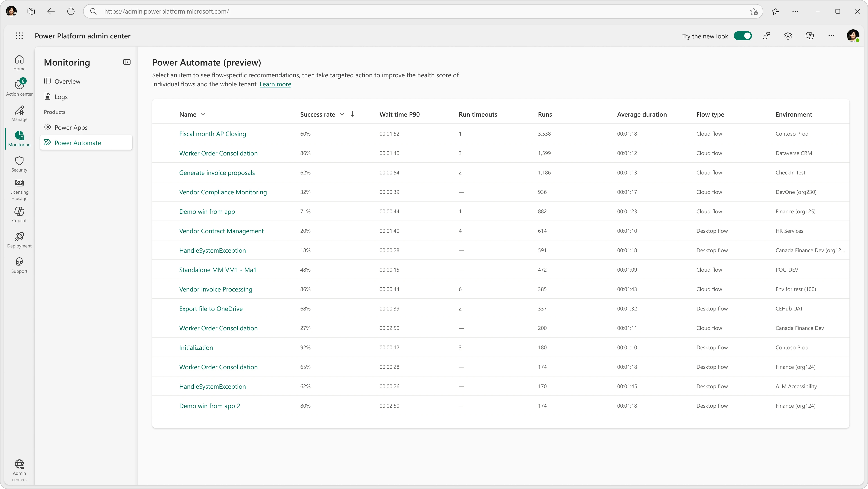Launch Copilot from the top bar icon
Viewport: 868px width, 489px height.
tap(810, 36)
